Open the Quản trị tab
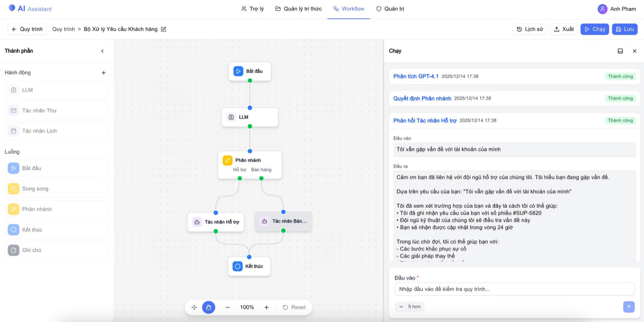This screenshot has width=644, height=322. (390, 9)
